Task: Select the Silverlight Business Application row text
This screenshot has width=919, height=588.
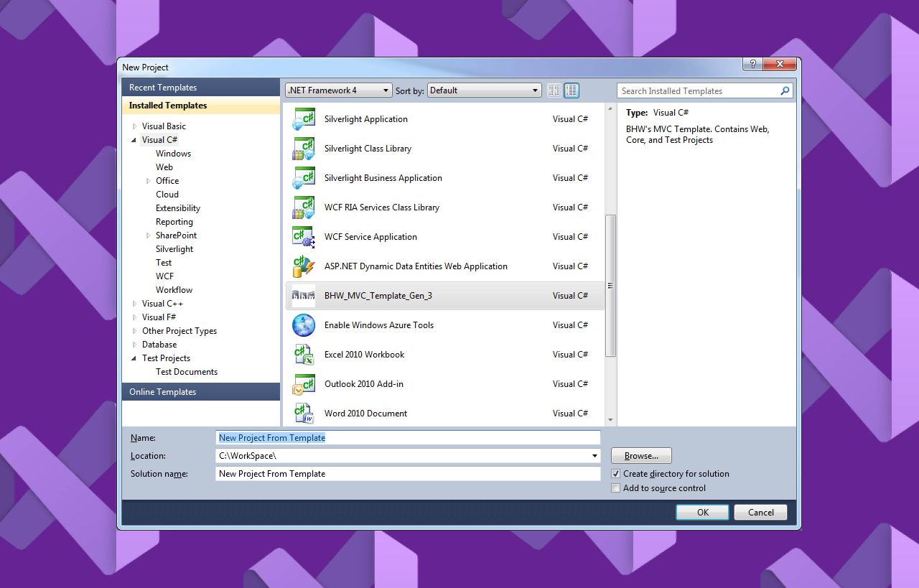Action: [383, 178]
